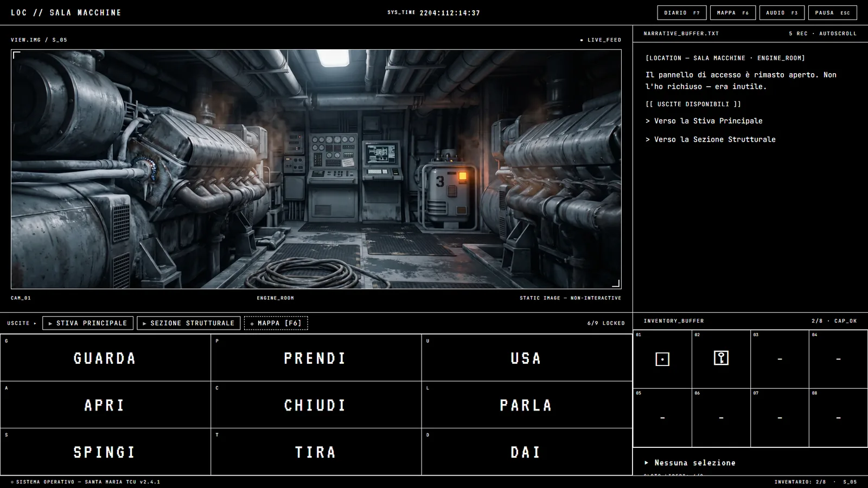Open the Diario (F7) journal
Image resolution: width=868 pixels, height=488 pixels.
(x=682, y=12)
